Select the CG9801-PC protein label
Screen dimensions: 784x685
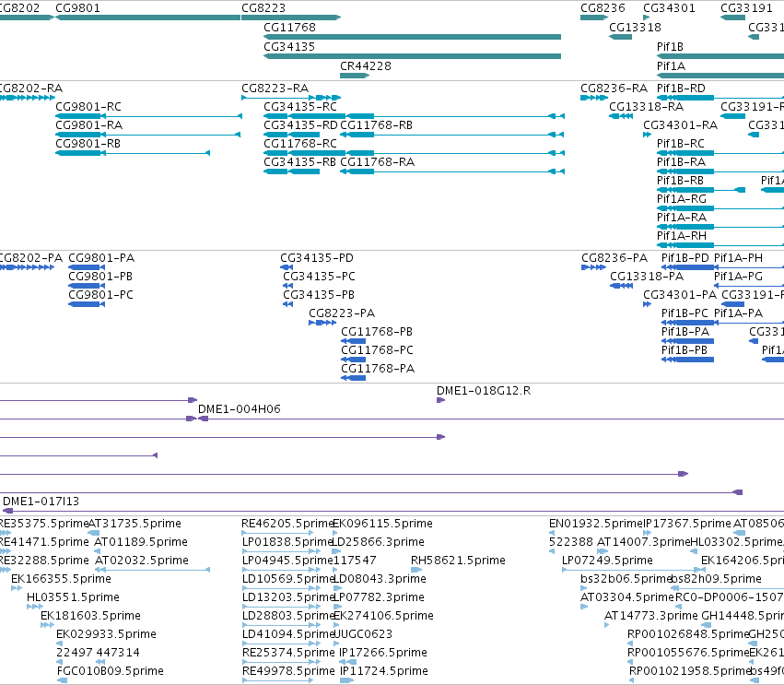coord(101,295)
